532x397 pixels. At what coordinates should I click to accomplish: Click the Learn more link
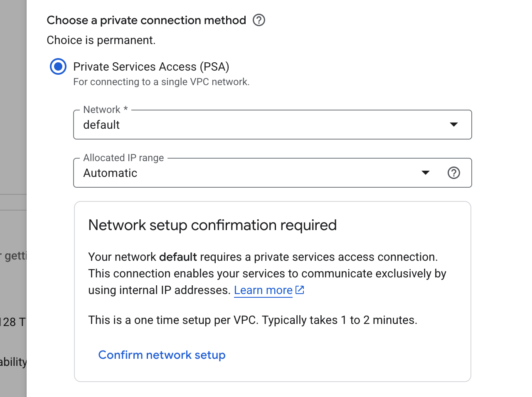coord(263,290)
